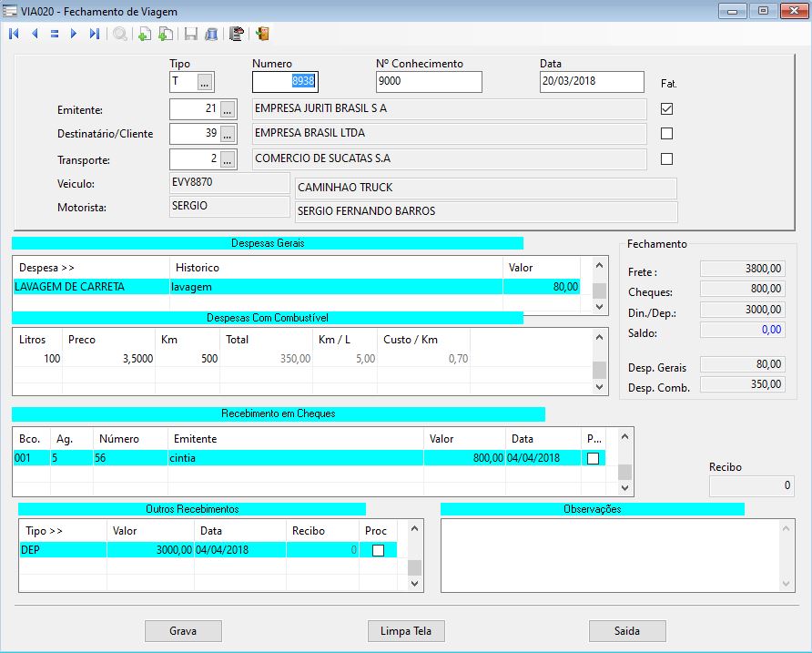
Task: Open the Tipo lookup ellipsis button
Action: (x=205, y=82)
